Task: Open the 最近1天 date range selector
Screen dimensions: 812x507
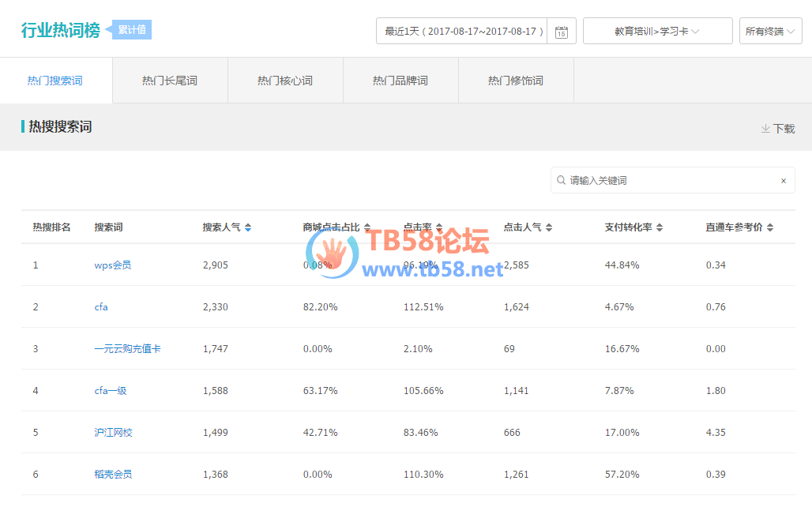Action: [x=462, y=32]
